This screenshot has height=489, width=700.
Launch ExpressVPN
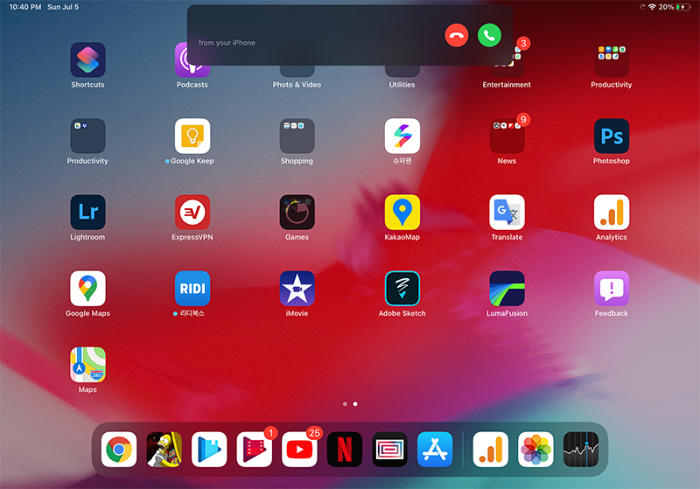coord(192,212)
